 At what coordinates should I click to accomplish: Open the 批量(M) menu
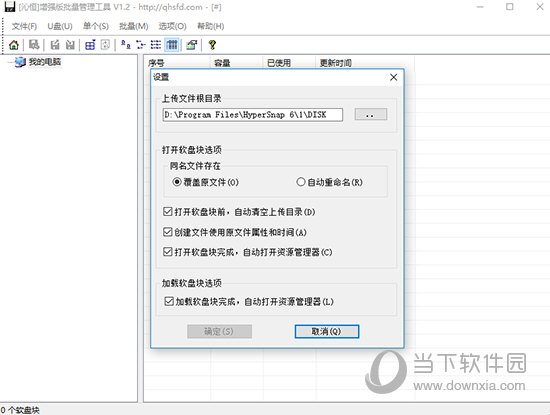134,26
